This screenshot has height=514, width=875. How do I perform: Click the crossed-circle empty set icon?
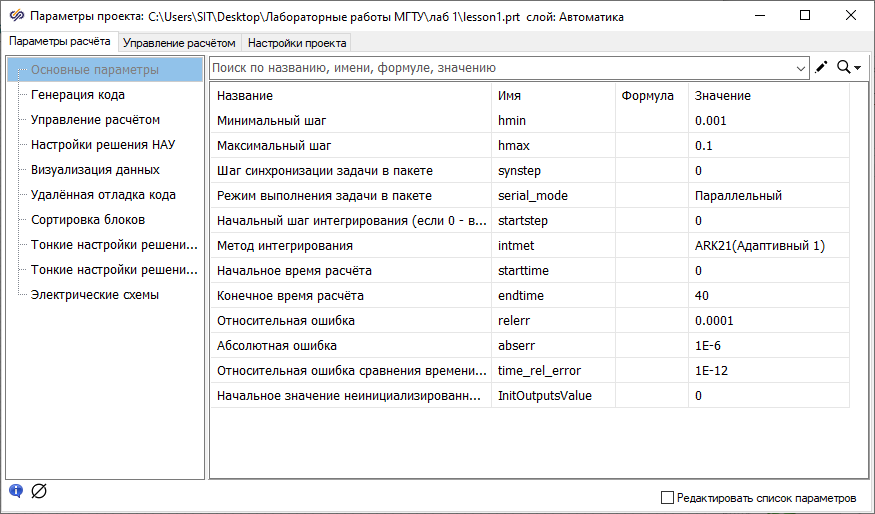tap(39, 490)
